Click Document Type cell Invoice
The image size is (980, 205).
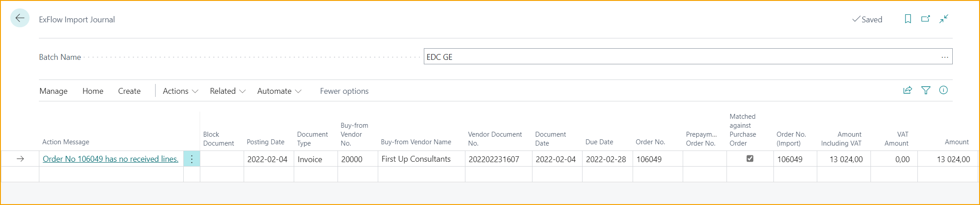tap(316, 159)
